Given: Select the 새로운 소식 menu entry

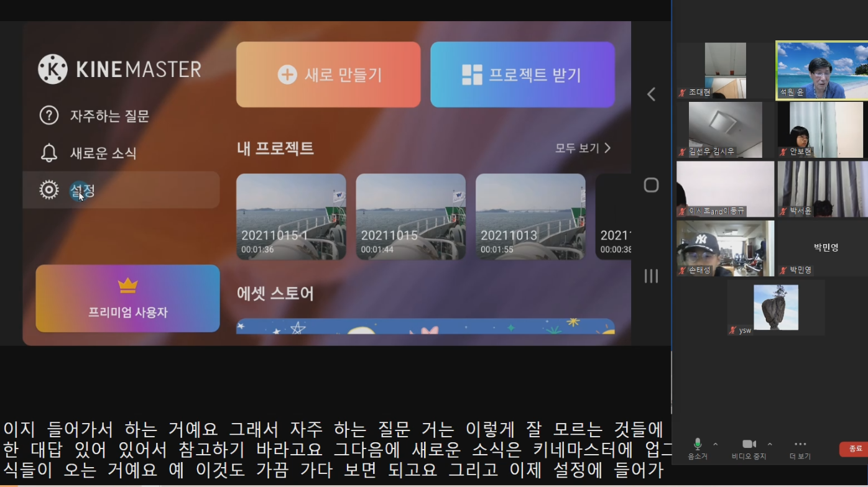Looking at the screenshot, I should tap(121, 153).
